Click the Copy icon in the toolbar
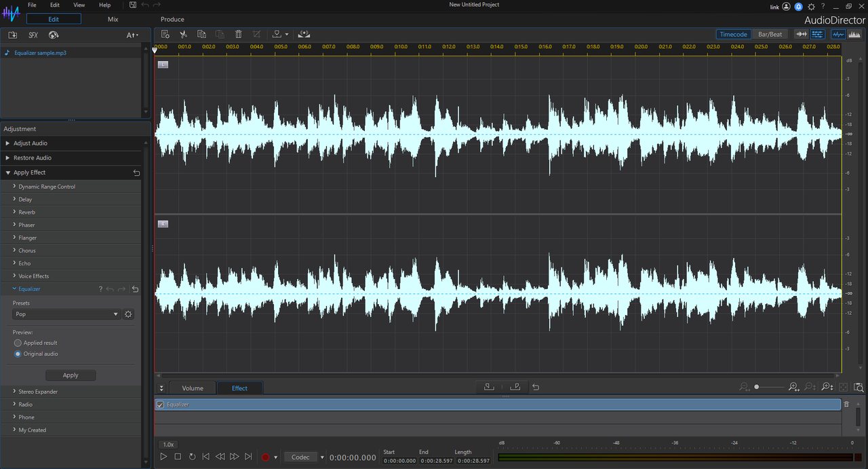Screen dimensions: 868x469 [x=201, y=34]
